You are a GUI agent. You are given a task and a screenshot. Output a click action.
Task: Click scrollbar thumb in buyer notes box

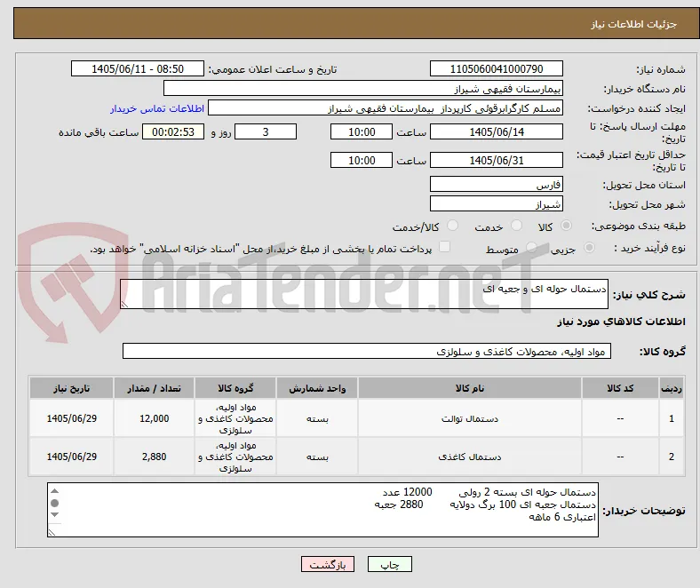point(54,503)
